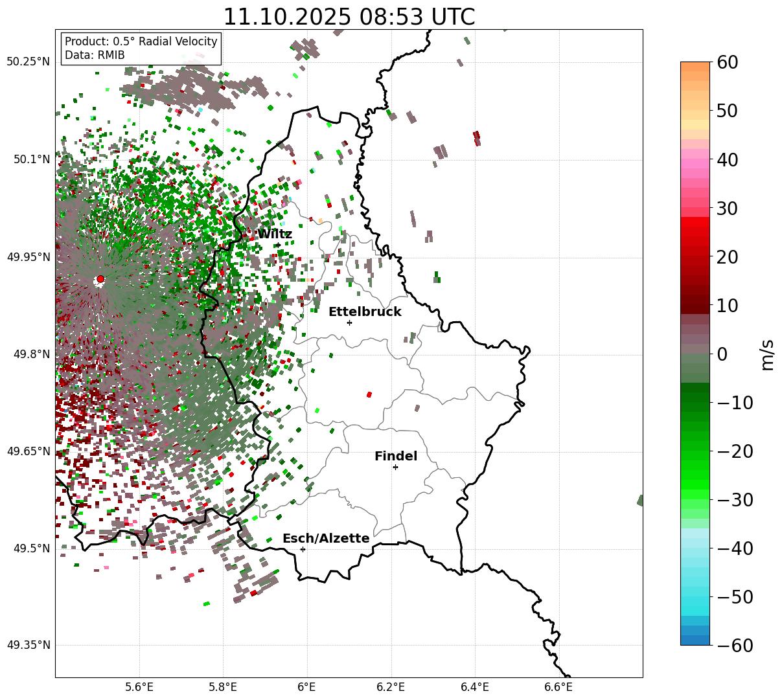Click the colorbar value −10
This screenshot has height=700, width=782.
[x=735, y=403]
